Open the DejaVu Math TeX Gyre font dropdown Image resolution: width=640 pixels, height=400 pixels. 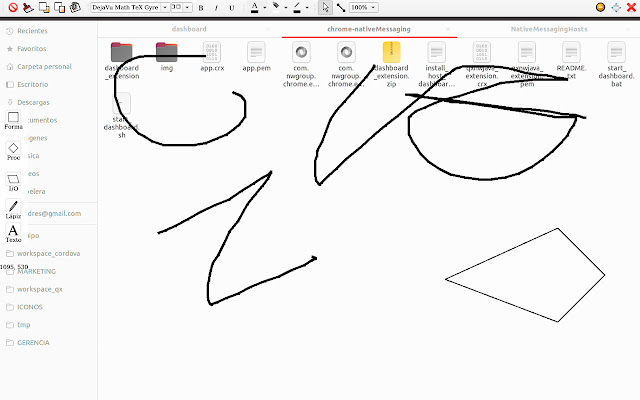tap(128, 7)
